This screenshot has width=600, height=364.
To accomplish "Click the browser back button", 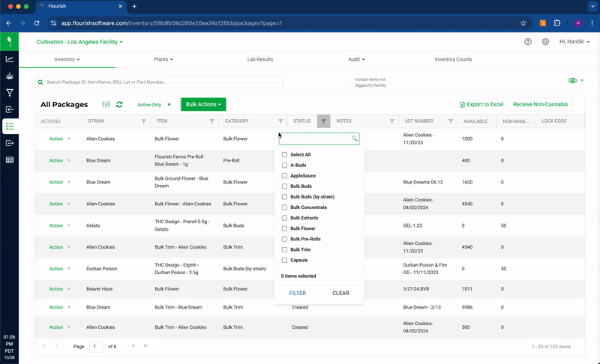I will coord(9,23).
